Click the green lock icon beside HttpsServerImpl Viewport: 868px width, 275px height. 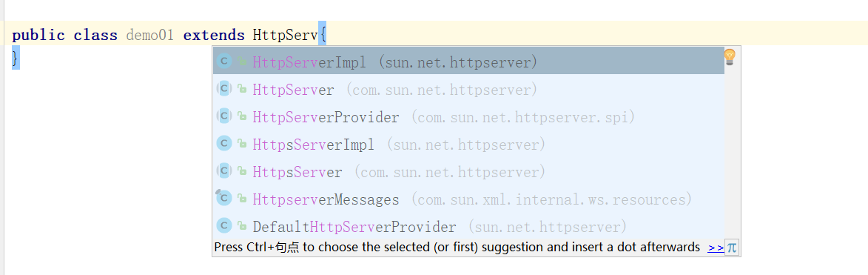click(x=242, y=144)
